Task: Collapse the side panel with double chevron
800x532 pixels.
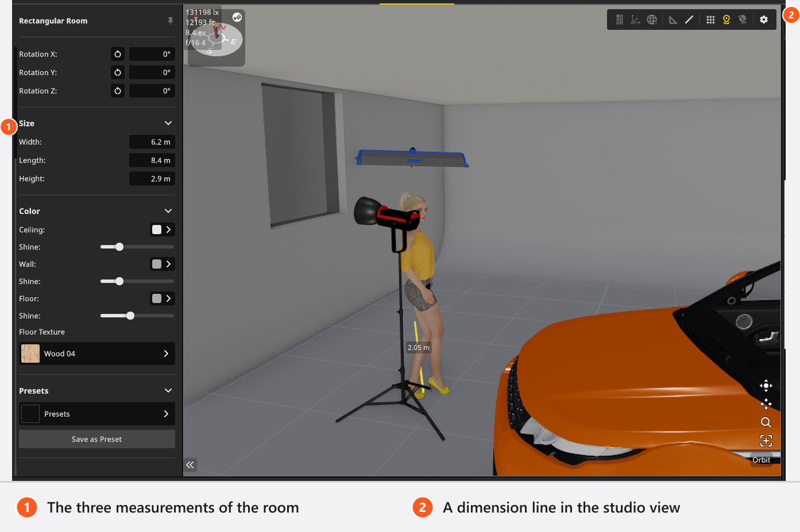Action: (190, 465)
